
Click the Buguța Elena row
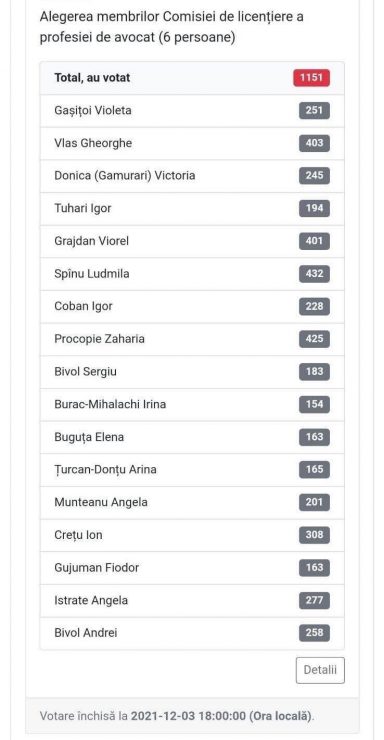[x=192, y=437]
